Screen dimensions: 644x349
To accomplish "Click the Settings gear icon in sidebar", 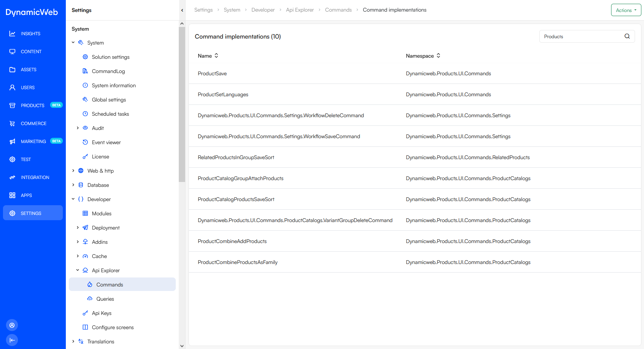I will click(12, 213).
